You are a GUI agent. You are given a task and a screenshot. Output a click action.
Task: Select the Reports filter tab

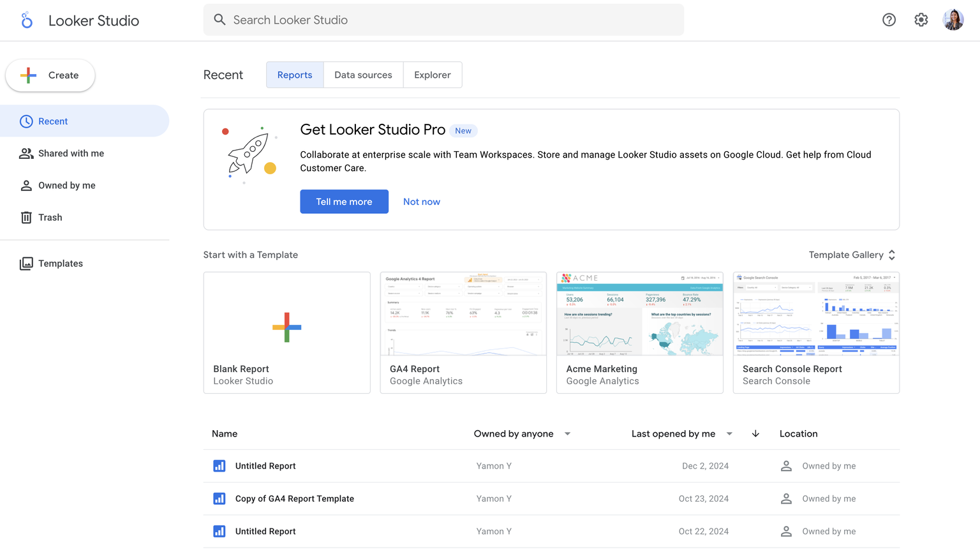pyautogui.click(x=294, y=75)
